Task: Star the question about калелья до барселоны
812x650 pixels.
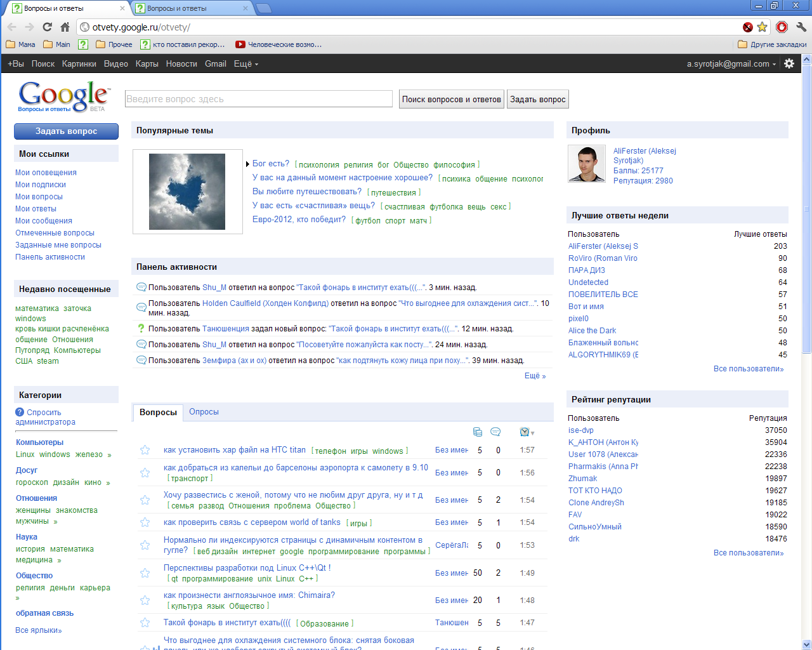Action: click(145, 473)
